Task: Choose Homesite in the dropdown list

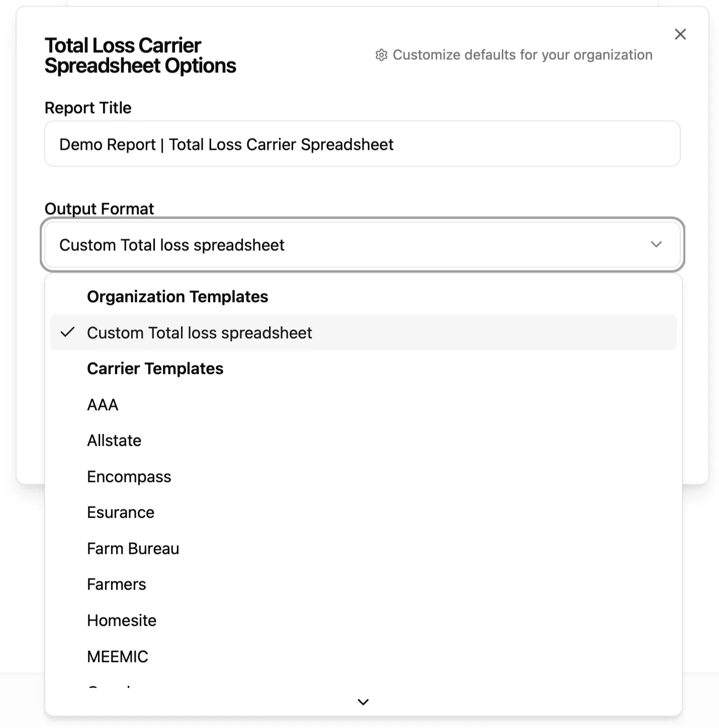Action: (363, 620)
